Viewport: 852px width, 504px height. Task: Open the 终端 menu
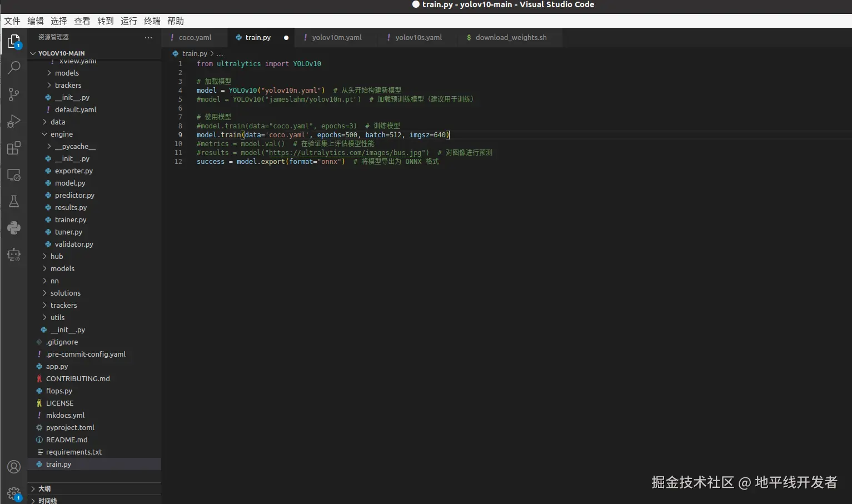(x=152, y=21)
